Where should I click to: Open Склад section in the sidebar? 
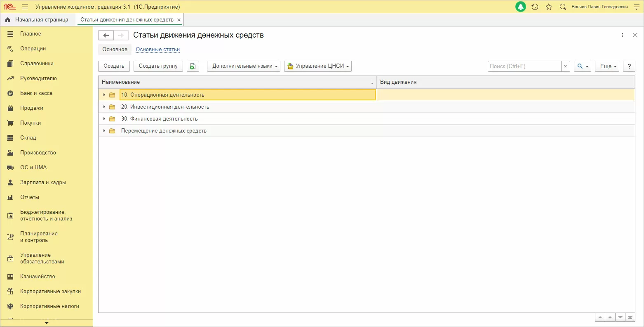tap(28, 138)
